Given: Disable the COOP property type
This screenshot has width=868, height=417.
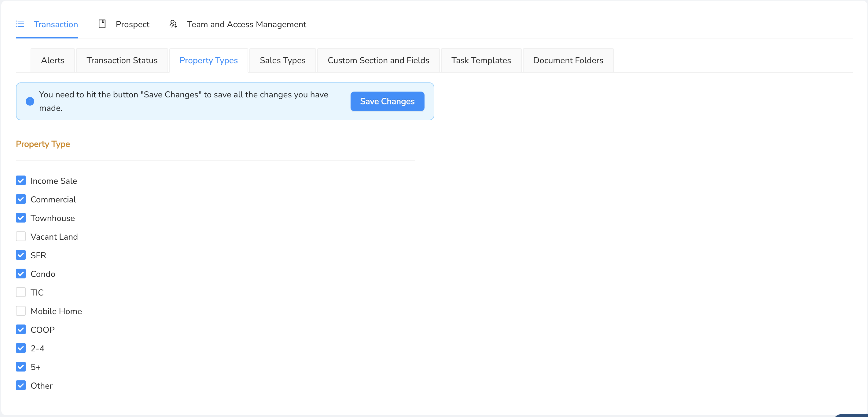Looking at the screenshot, I should pyautogui.click(x=21, y=329).
